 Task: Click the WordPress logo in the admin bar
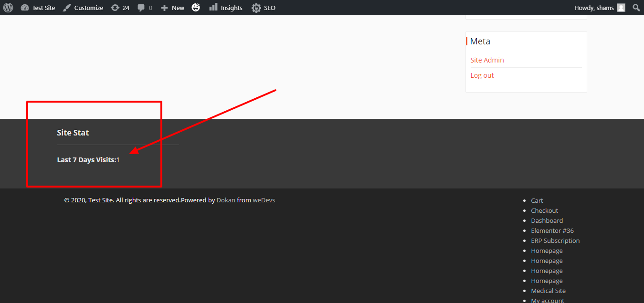click(8, 7)
